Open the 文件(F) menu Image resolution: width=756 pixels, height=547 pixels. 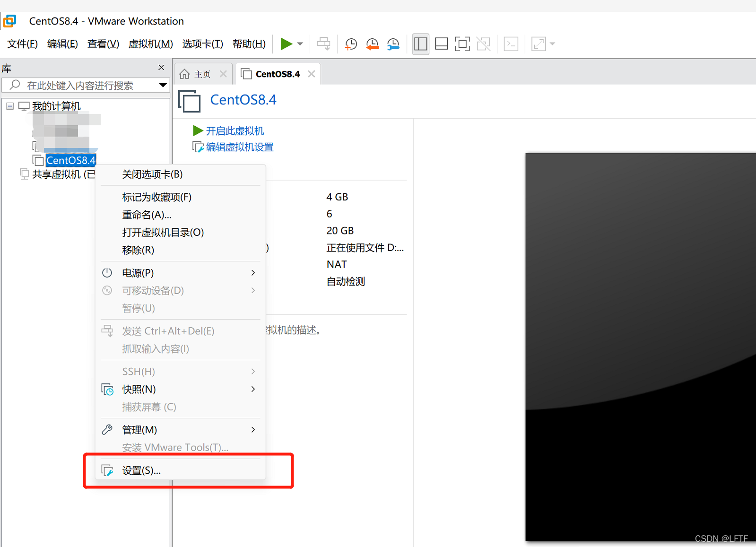pos(22,44)
